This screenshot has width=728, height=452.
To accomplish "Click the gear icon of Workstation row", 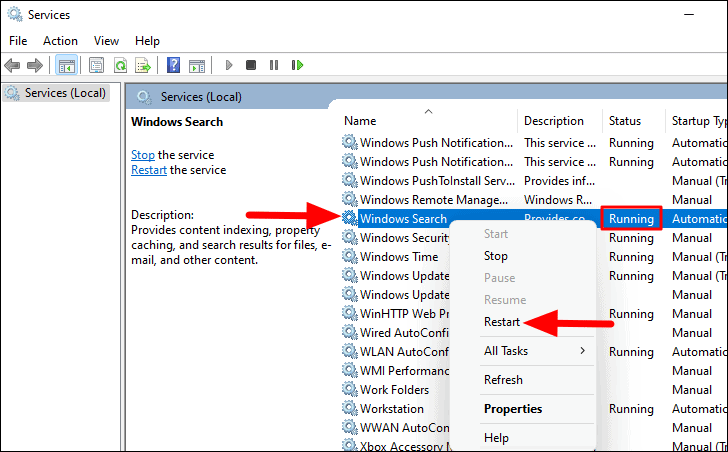I will pyautogui.click(x=350, y=408).
